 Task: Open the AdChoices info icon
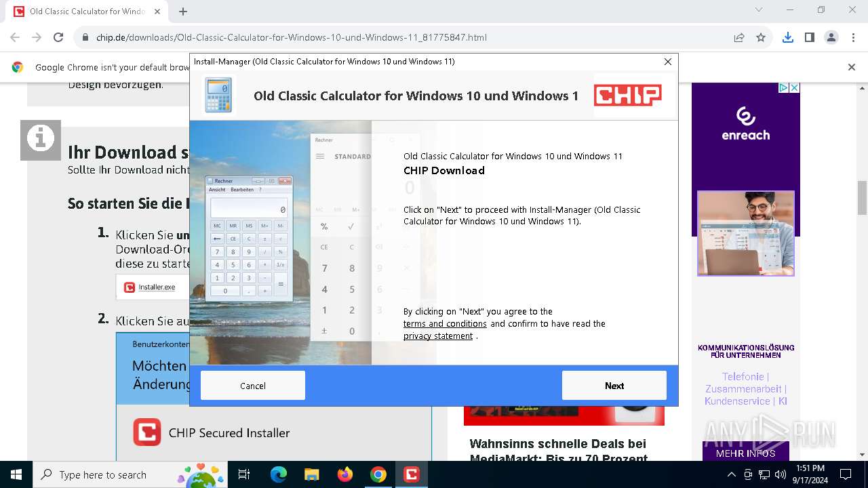click(783, 88)
